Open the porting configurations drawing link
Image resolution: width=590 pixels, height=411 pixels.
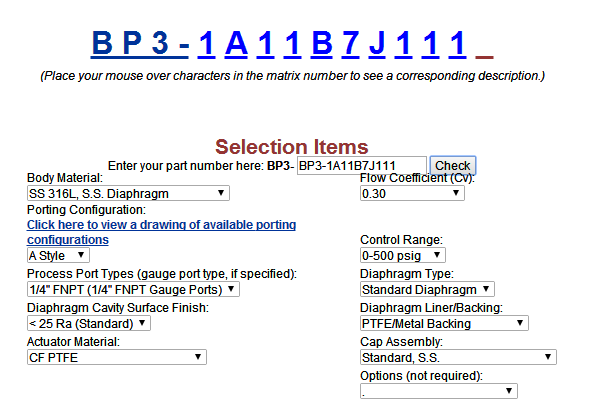point(161,232)
